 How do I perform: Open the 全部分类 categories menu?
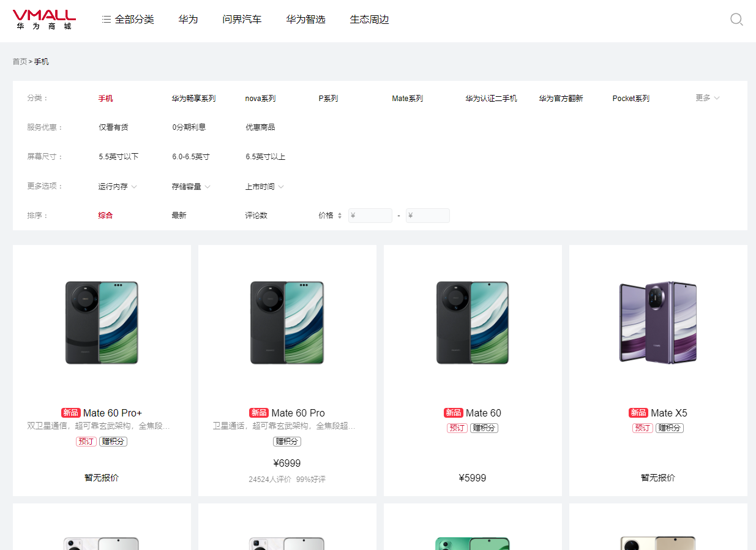click(x=128, y=20)
